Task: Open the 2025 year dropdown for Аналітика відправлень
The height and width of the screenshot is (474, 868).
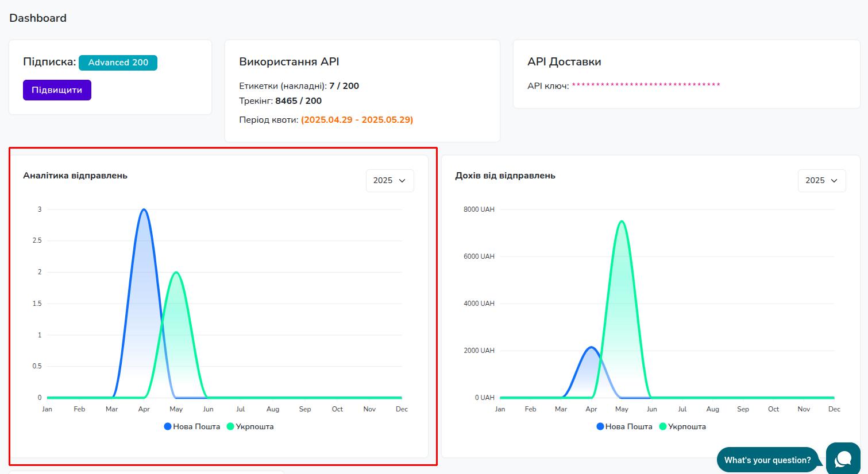Action: 389,180
